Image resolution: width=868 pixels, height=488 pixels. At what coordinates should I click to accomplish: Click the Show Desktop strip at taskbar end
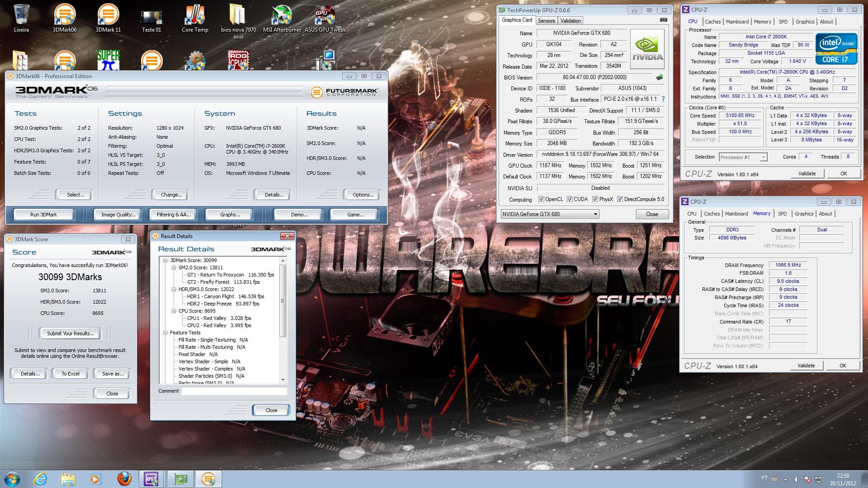pos(864,479)
